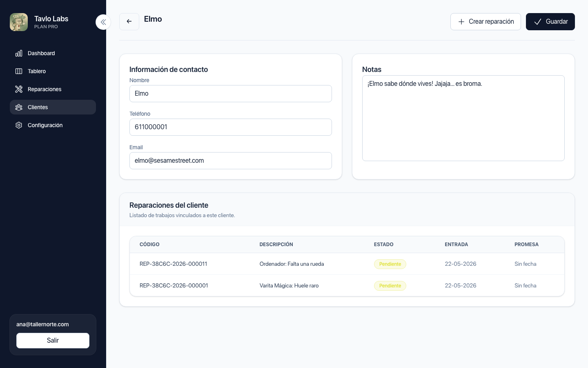Image resolution: width=588 pixels, height=368 pixels.
Task: Click entry date 22-05-2026 in Varita Mágica row
Action: click(461, 285)
